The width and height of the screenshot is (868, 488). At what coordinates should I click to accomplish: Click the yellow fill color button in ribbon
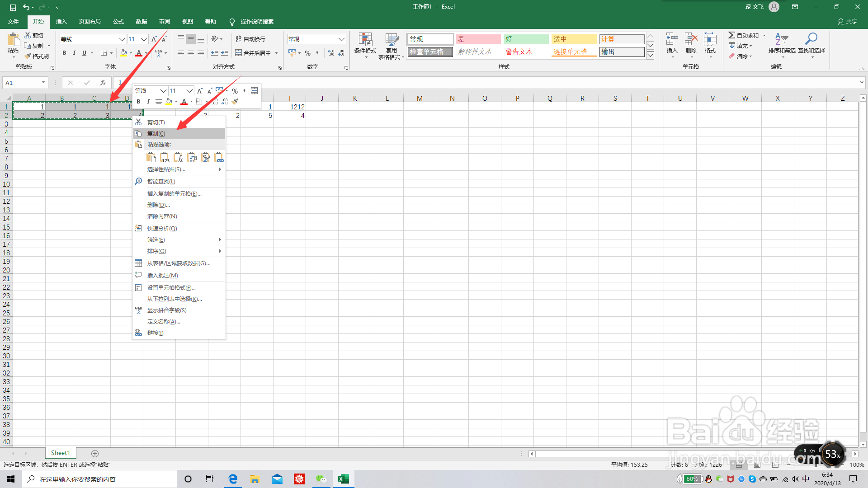pyautogui.click(x=123, y=53)
